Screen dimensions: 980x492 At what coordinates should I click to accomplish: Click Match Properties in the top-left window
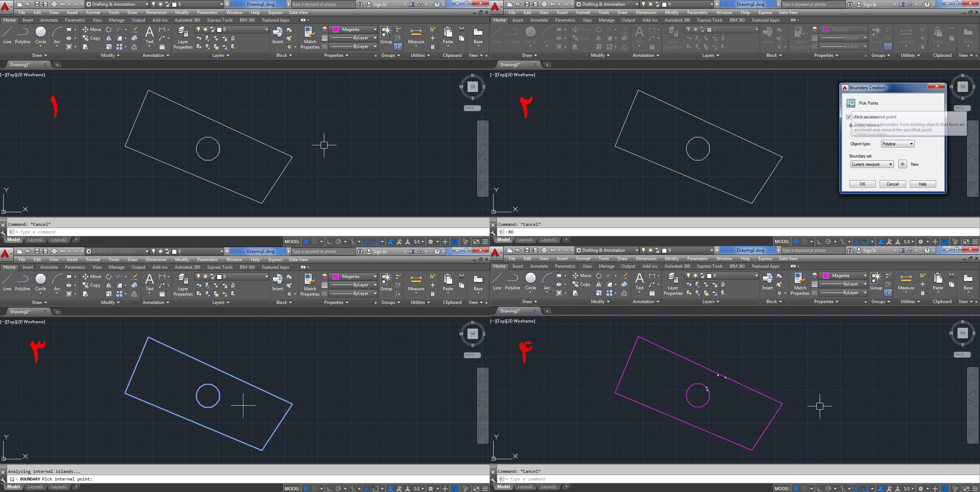pyautogui.click(x=310, y=38)
